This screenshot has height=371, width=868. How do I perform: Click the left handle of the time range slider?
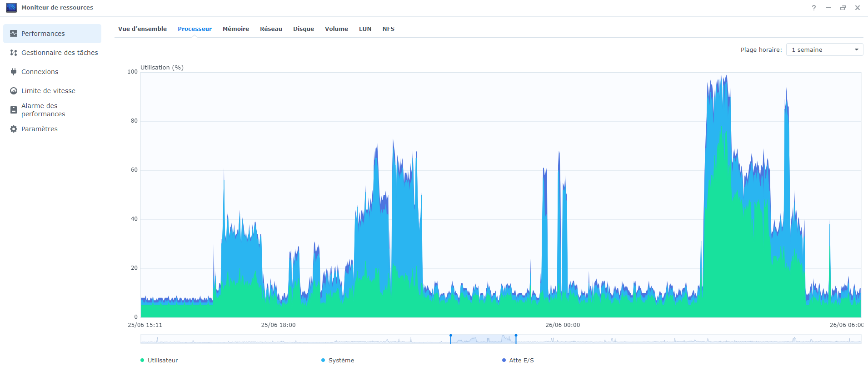[x=451, y=339]
